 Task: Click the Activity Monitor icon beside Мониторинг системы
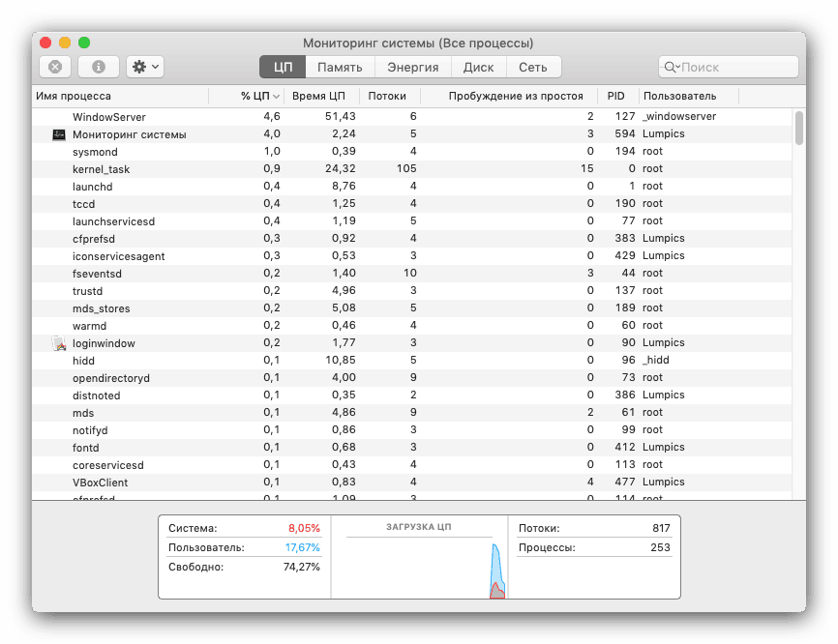click(x=59, y=133)
